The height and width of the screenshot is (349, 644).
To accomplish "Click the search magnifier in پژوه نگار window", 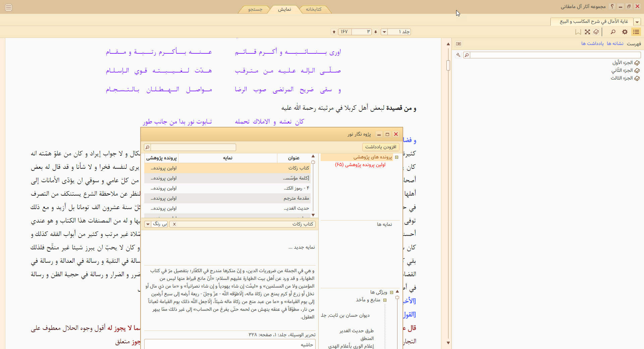I will click(147, 147).
